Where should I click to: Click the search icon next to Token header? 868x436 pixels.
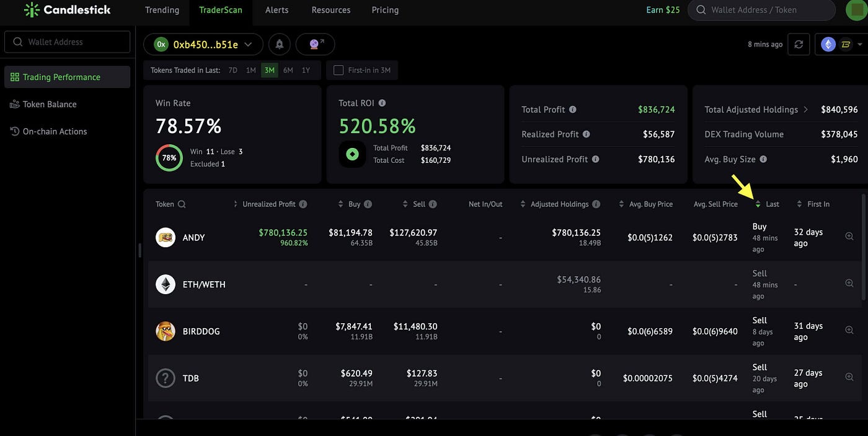pos(182,204)
